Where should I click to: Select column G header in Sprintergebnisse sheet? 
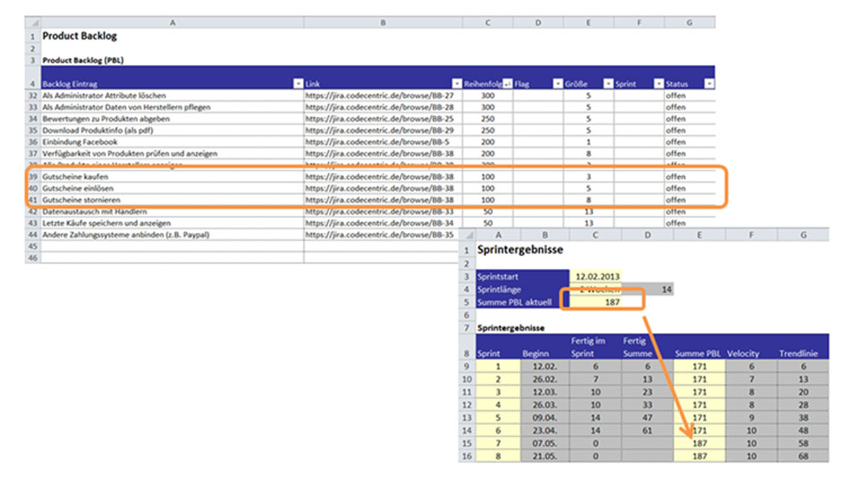[x=803, y=235]
